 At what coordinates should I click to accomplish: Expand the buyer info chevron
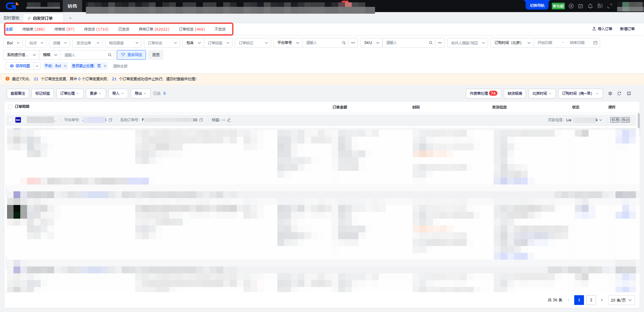tap(600, 120)
